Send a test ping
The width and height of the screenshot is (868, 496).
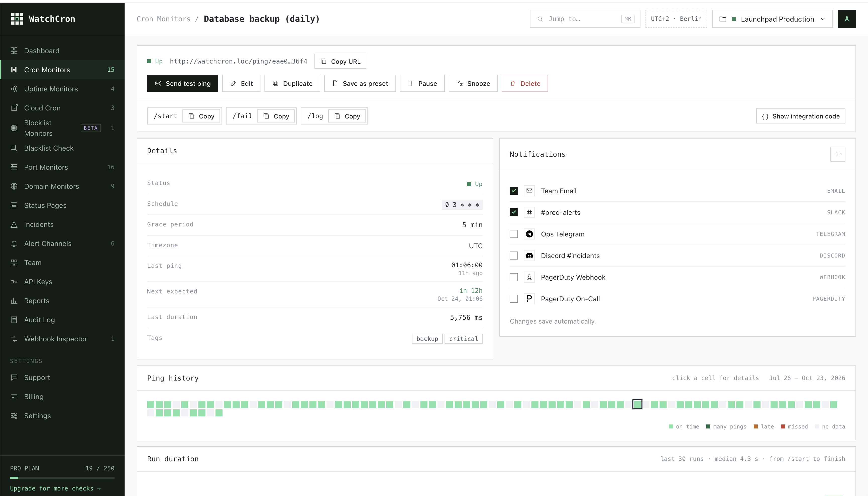183,83
